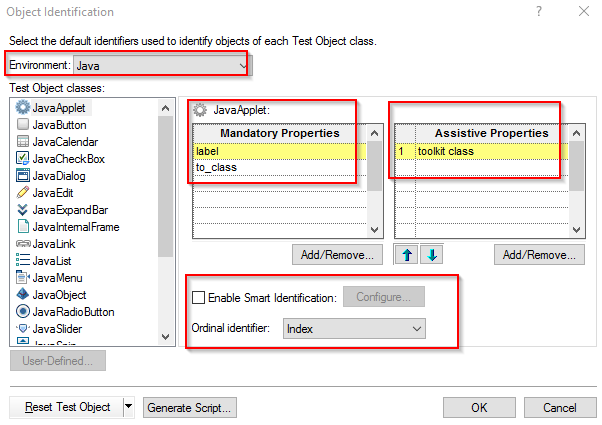Click the JavaMenu icon in class list
Image resolution: width=602 pixels, height=425 pixels.
(23, 277)
